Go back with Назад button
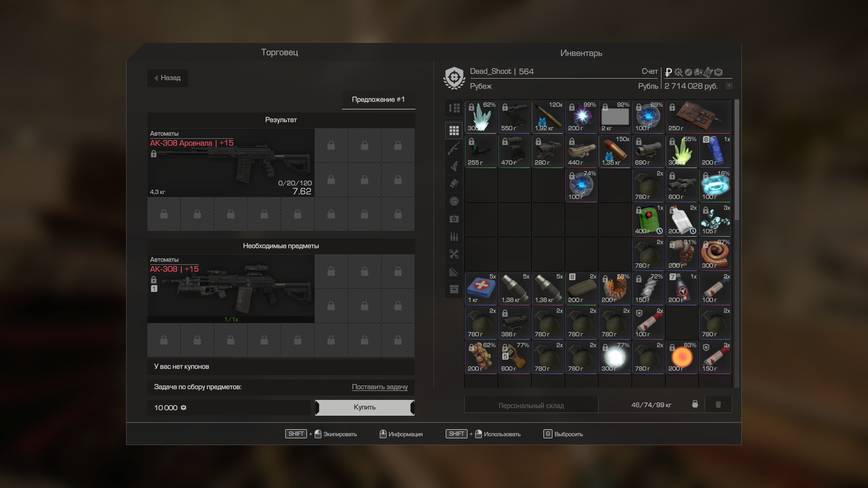 coord(167,78)
